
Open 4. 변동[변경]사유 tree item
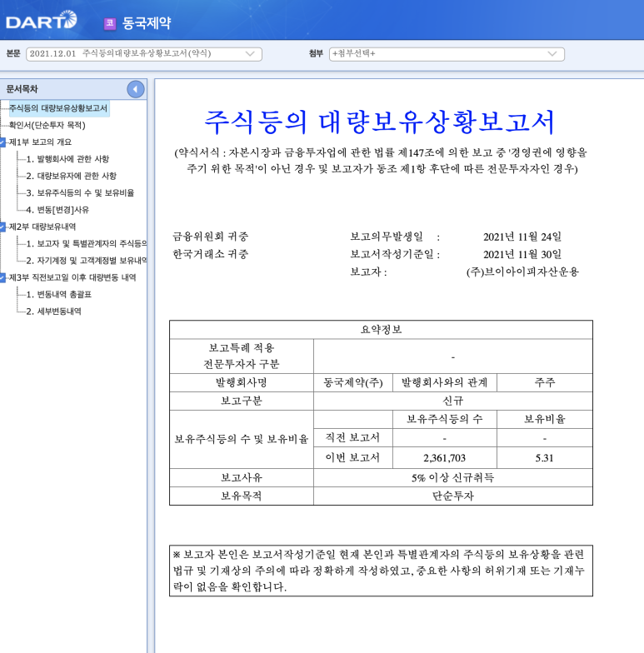57,210
